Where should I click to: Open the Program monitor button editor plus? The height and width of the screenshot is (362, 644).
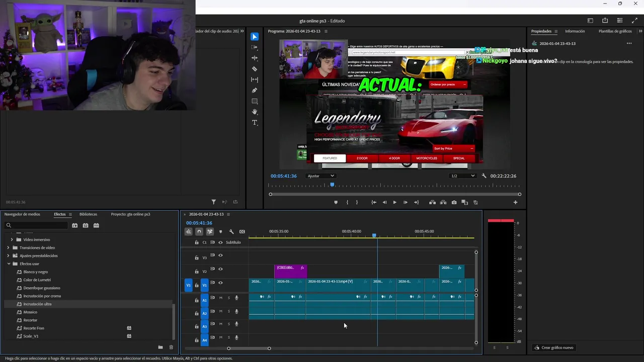[x=515, y=203]
